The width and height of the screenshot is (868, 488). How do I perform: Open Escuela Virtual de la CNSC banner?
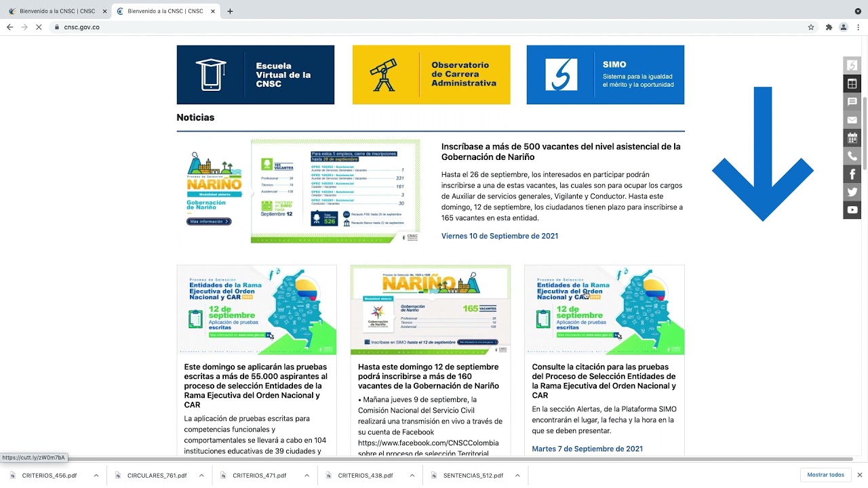256,75
